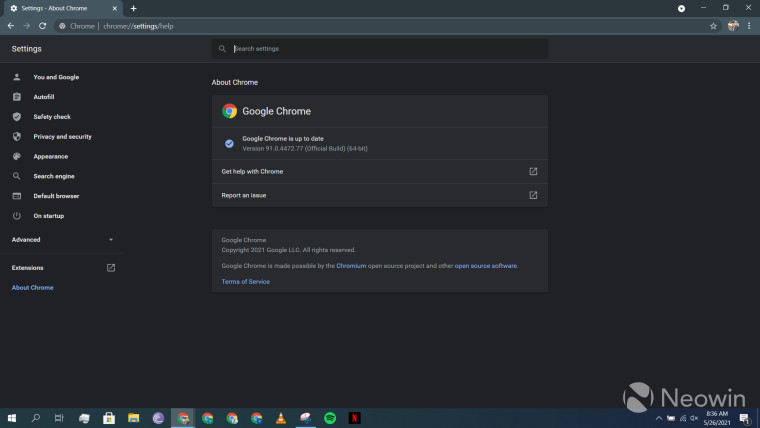Open You and Google settings
Image resolution: width=760 pixels, height=428 pixels.
pos(56,77)
